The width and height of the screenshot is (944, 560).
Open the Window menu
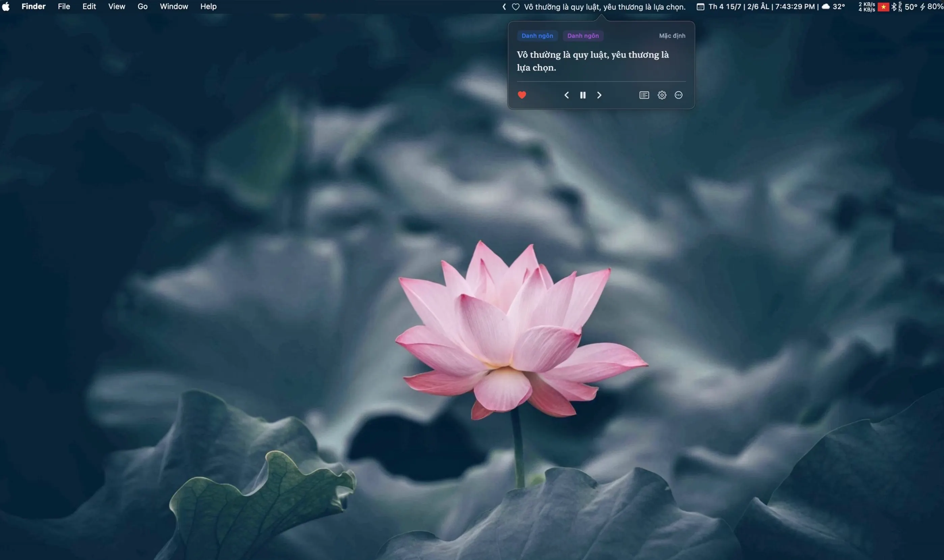point(173,6)
